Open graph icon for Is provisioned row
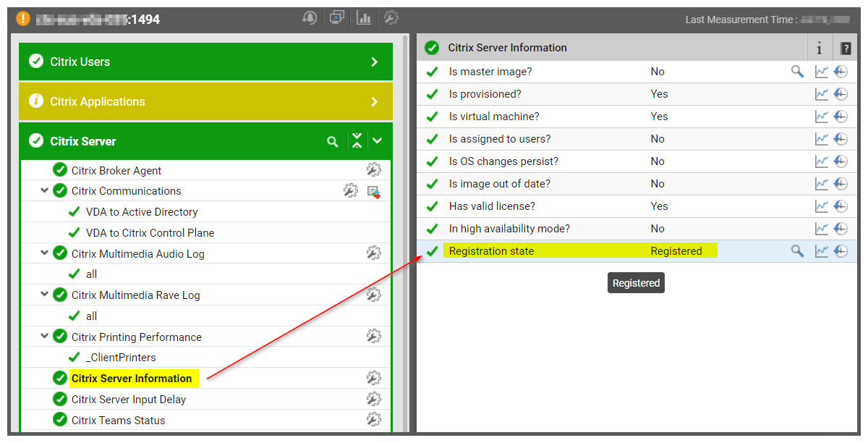Viewport: 868px width, 443px height. [822, 94]
